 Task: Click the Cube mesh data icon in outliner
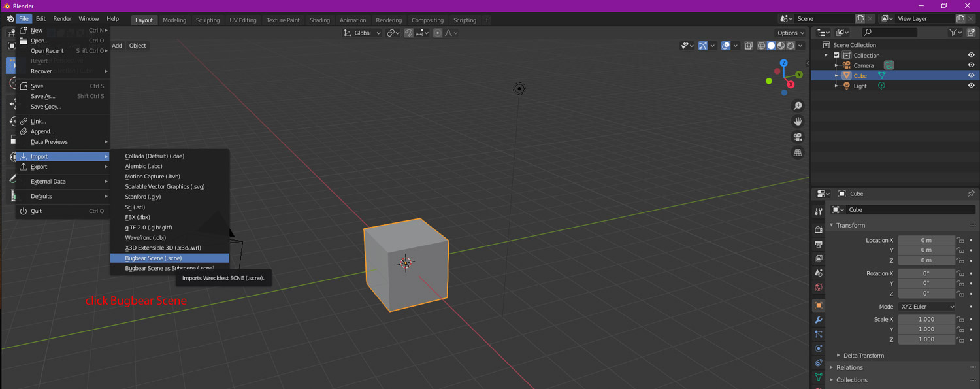pos(882,76)
